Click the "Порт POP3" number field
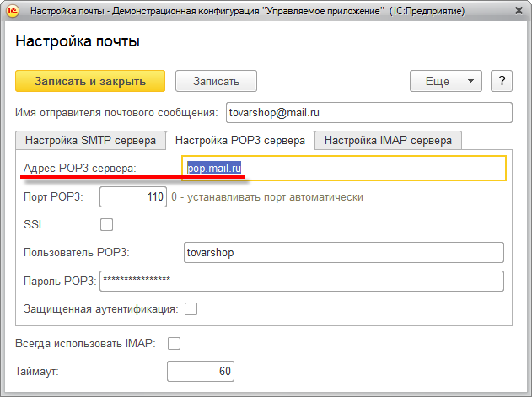 coord(132,197)
